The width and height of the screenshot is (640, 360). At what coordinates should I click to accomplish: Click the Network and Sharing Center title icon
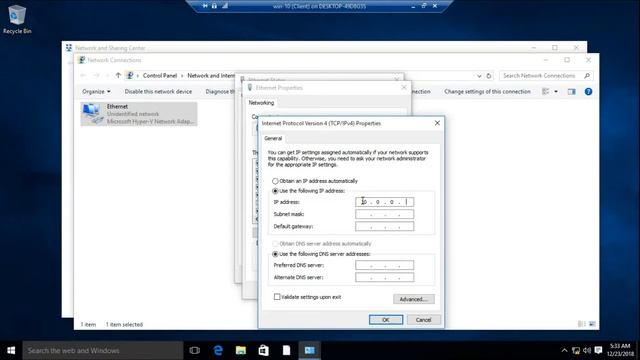tap(69, 48)
